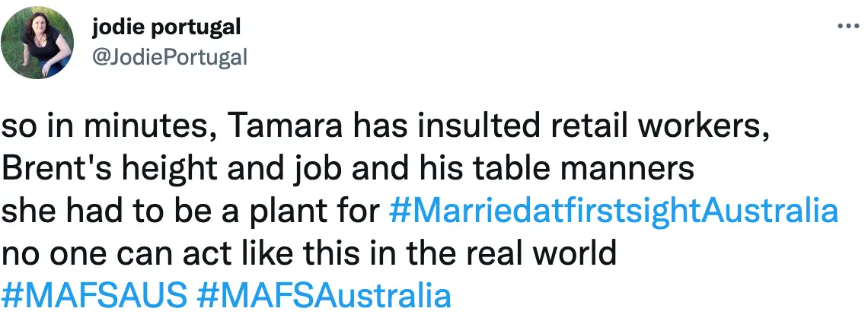This screenshot has width=868, height=321.
Task: Click jodie portugal's profile avatar photo
Action: click(x=38, y=42)
